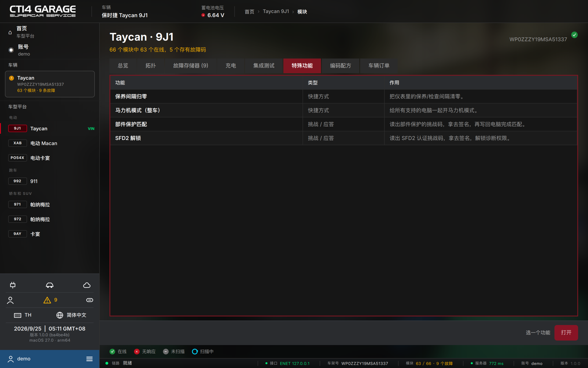The width and height of the screenshot is (588, 368).
Task: Click the PO54X platform badge
Action: [17, 158]
